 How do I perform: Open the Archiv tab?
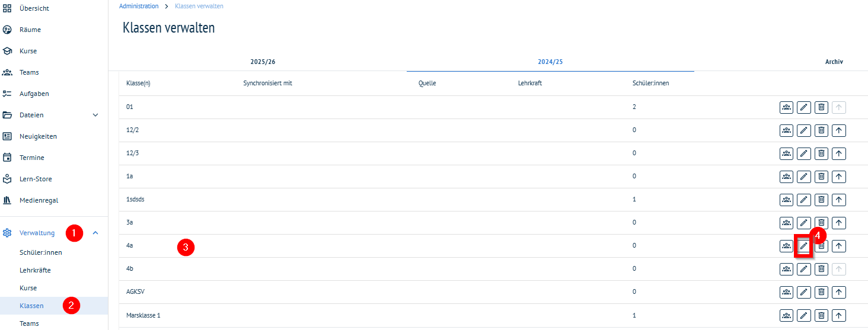834,62
